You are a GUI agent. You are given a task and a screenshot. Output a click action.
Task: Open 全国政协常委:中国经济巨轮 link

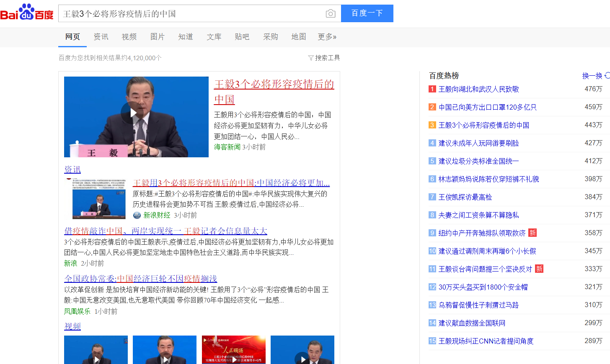pyautogui.click(x=141, y=278)
